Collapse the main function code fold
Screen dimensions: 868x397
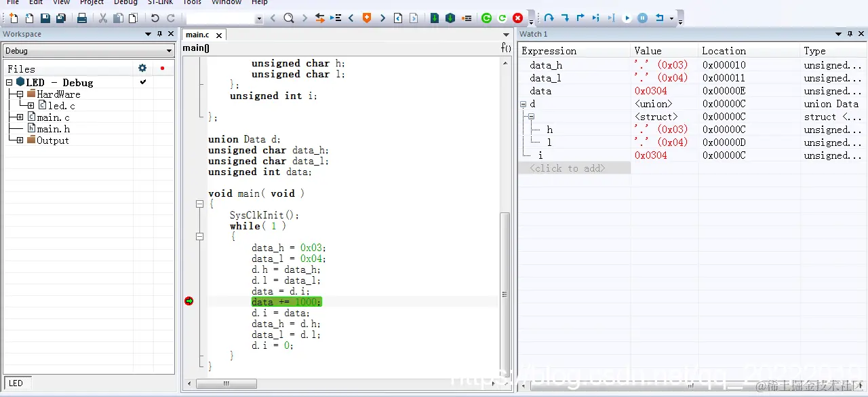pos(199,204)
